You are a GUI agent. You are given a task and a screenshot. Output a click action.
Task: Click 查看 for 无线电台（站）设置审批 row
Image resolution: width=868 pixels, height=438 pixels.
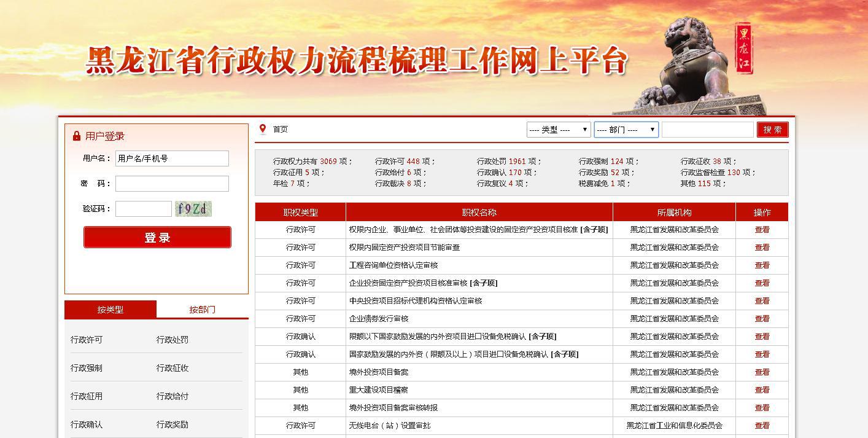pos(762,426)
